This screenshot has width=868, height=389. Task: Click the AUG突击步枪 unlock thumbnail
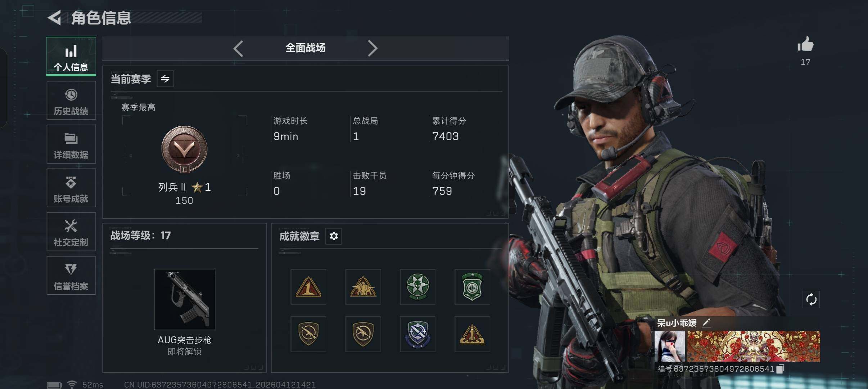pos(185,299)
